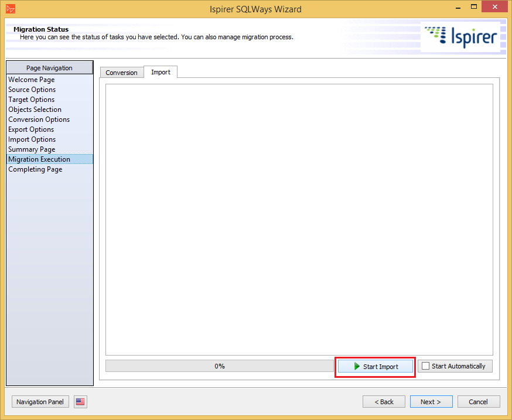
Task: Select Conversion Options in navigation
Action: (x=39, y=119)
